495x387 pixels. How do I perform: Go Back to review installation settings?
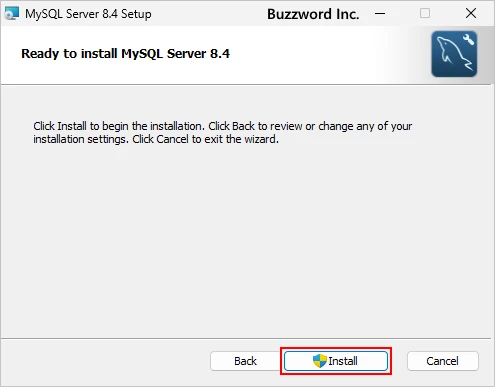point(245,361)
